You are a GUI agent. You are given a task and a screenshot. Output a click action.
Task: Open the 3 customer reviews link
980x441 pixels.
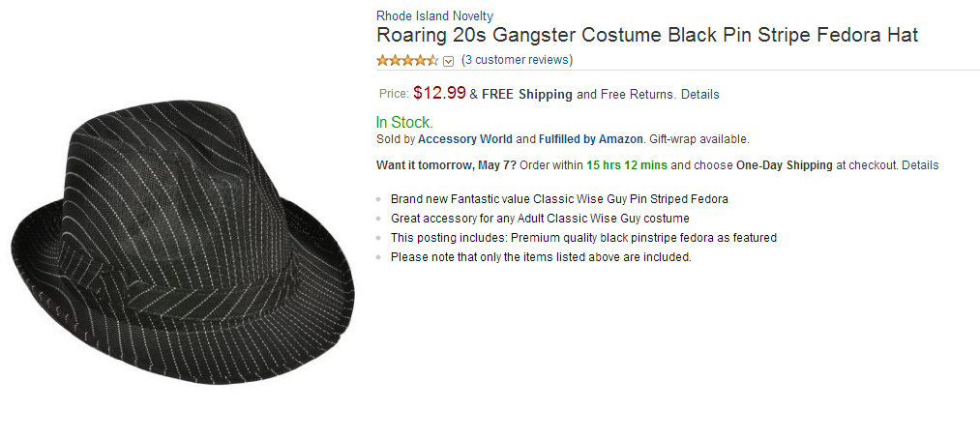[x=518, y=60]
